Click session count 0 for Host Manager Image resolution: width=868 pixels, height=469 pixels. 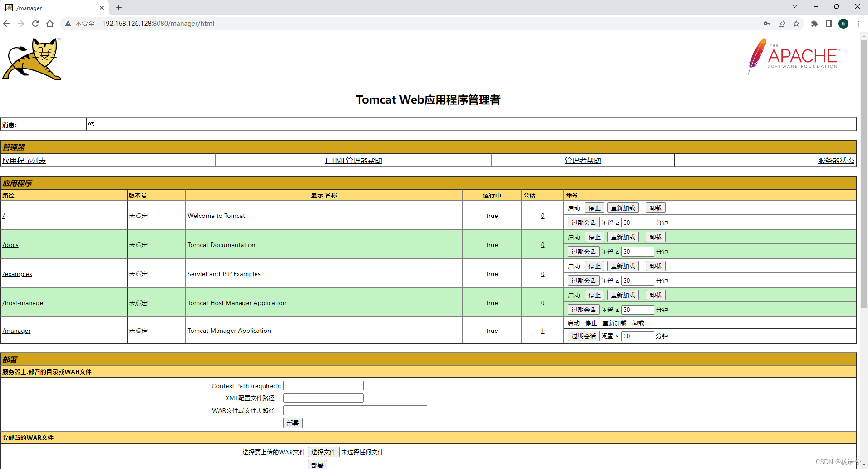tap(542, 303)
